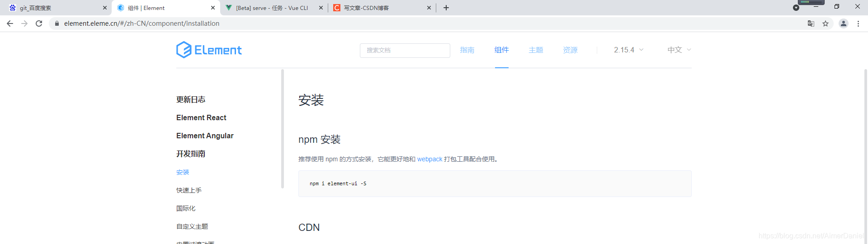Reload the page with refresh icon
The width and height of the screenshot is (868, 244).
tap(39, 23)
